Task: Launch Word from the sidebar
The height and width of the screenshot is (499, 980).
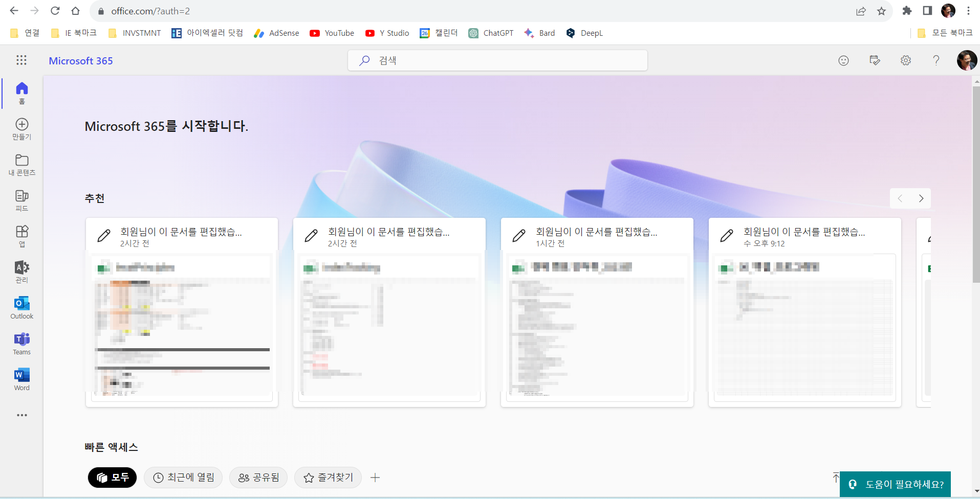Action: tap(22, 379)
